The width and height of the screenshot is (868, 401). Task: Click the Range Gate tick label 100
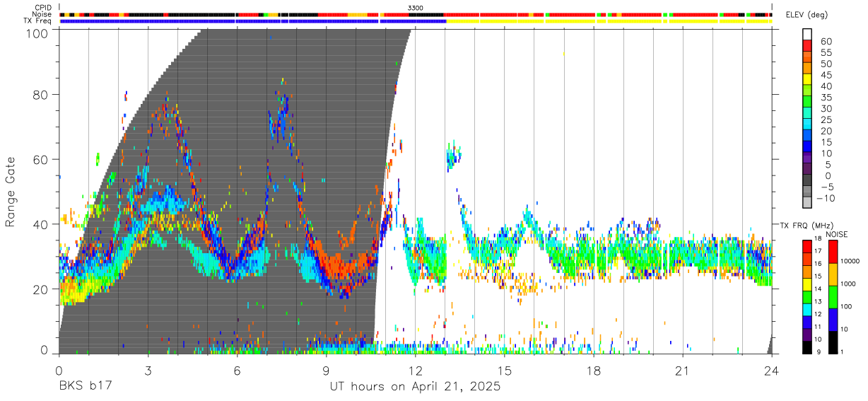click(x=37, y=32)
